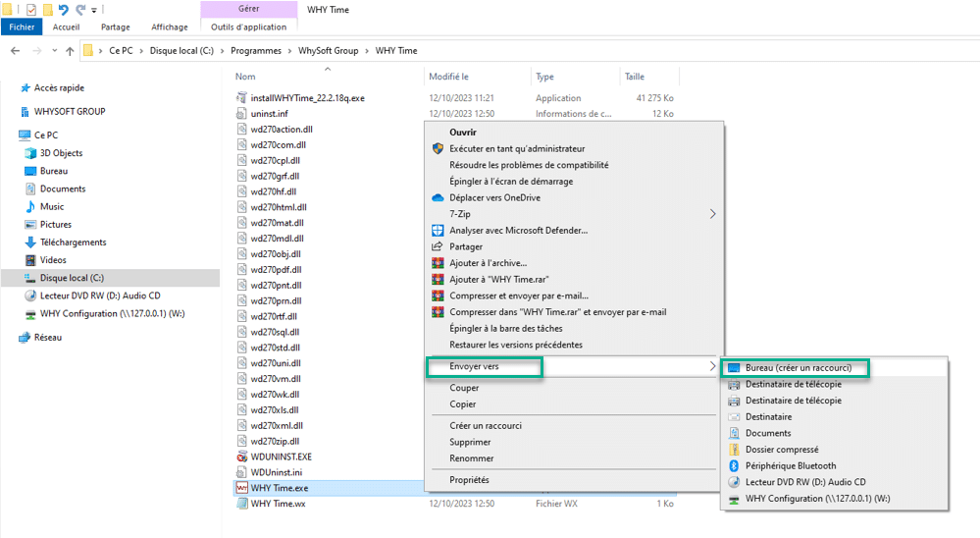
Task: Choose Ajouter à l'archive...
Action: click(488, 263)
